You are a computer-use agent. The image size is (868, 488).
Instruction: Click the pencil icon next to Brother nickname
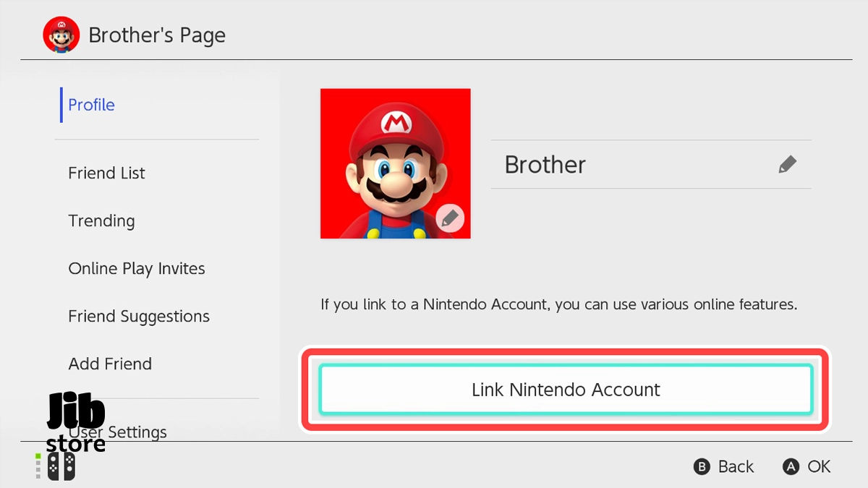(788, 164)
